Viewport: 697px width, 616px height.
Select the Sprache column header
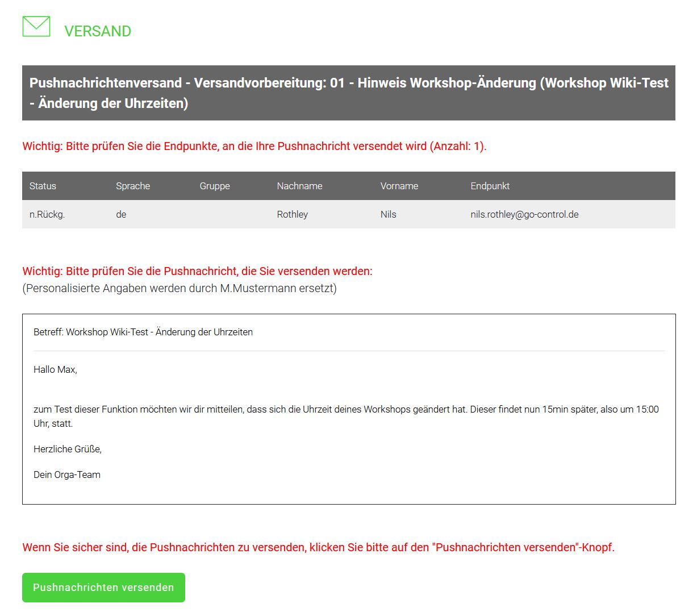(x=133, y=186)
